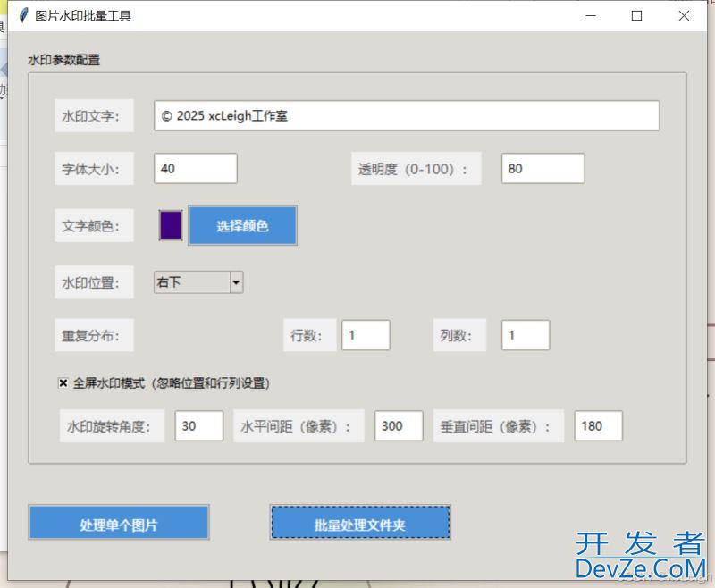
Task: Click the 水平间距 field showing 300
Action: (399, 426)
